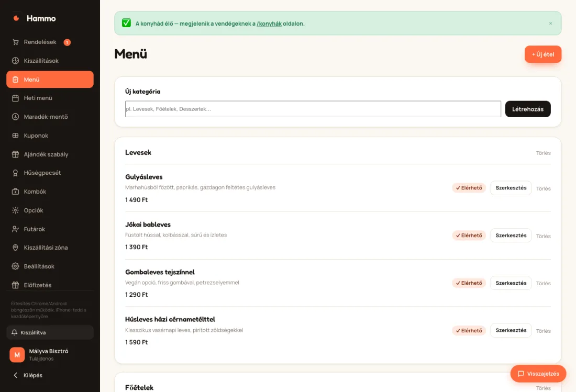576x392 pixels.
Task: Click the Kombók sidebar icon
Action: [x=15, y=192]
